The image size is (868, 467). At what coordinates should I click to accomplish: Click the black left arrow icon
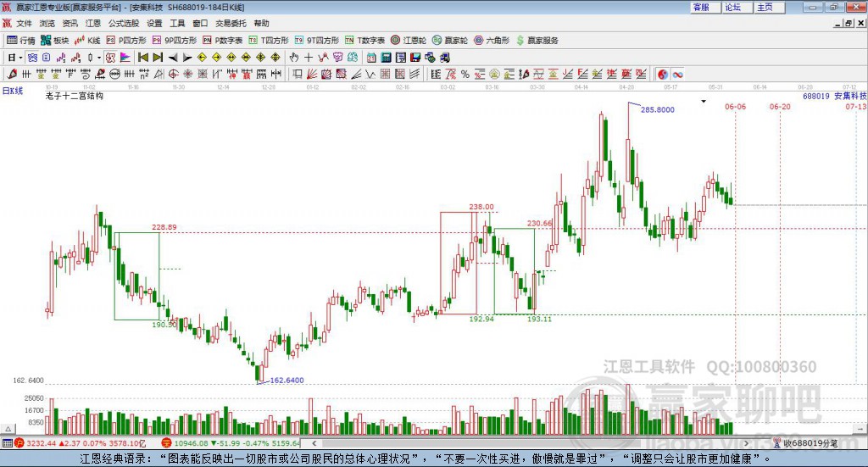pyautogui.click(x=173, y=58)
